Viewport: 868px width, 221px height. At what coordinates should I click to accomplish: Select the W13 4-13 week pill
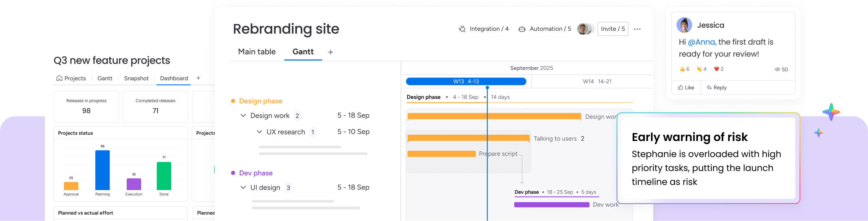click(x=466, y=81)
